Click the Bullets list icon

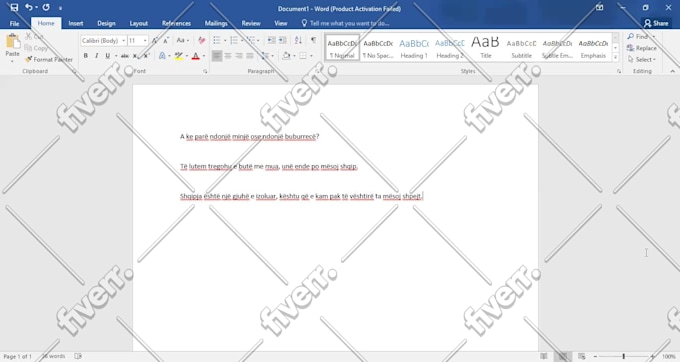(217, 40)
